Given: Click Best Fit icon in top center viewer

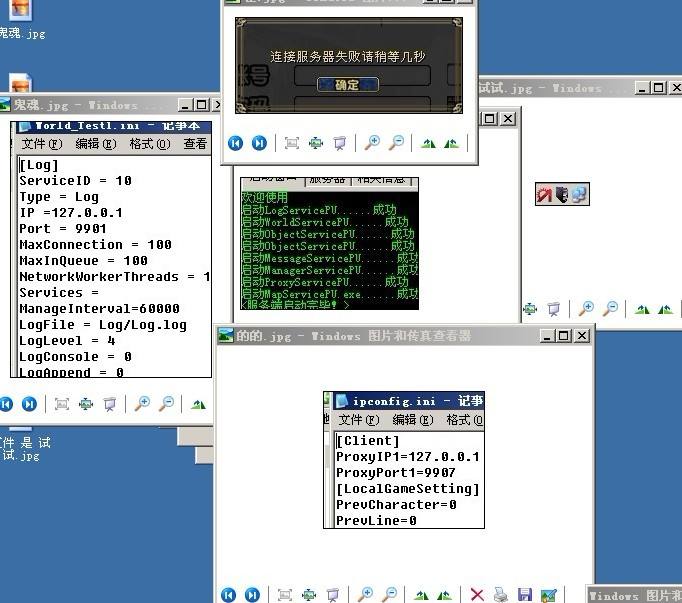Looking at the screenshot, I should 292,143.
